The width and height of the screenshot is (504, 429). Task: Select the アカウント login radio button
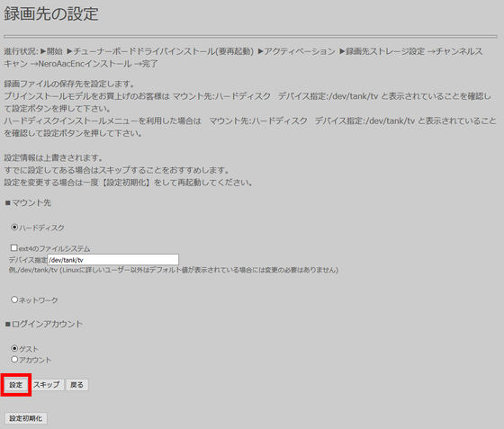click(x=14, y=360)
